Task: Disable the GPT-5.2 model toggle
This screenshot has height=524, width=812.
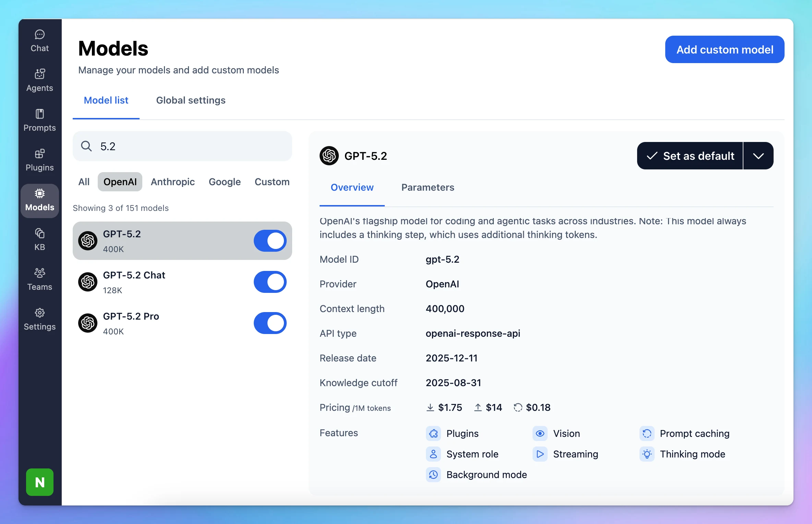Action: pos(270,241)
